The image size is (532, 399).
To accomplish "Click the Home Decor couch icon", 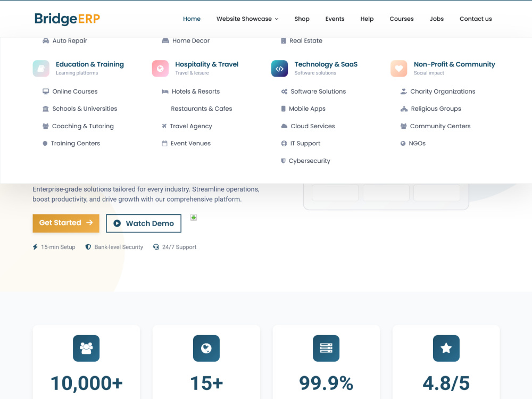I will tap(165, 41).
